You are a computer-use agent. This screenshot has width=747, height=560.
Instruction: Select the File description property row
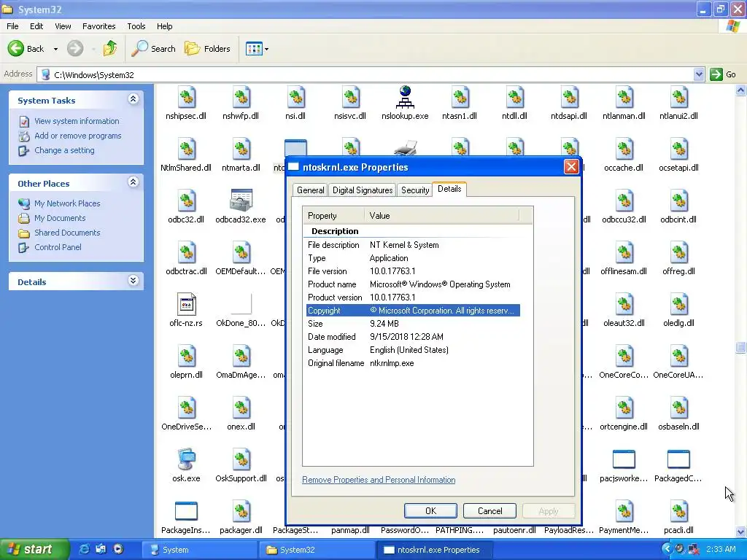413,245
